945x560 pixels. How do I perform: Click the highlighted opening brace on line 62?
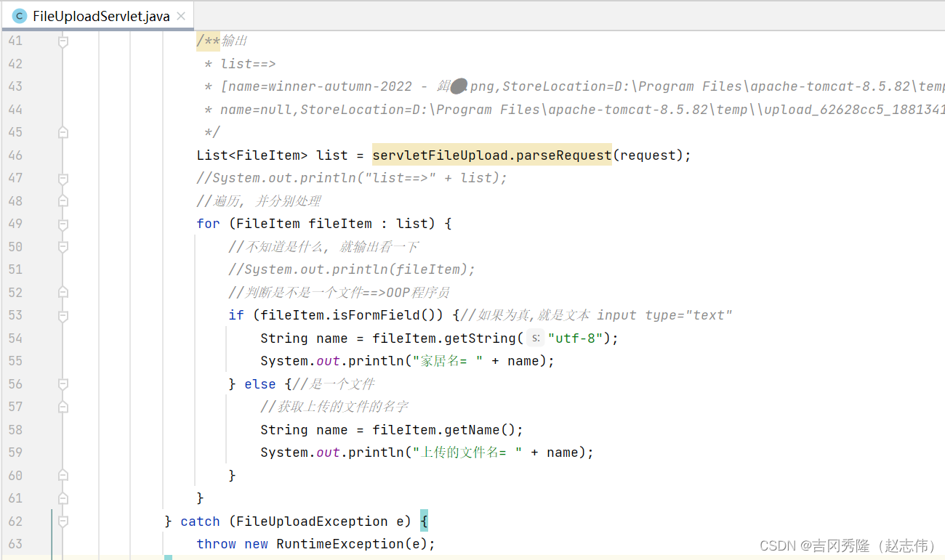coord(424,522)
